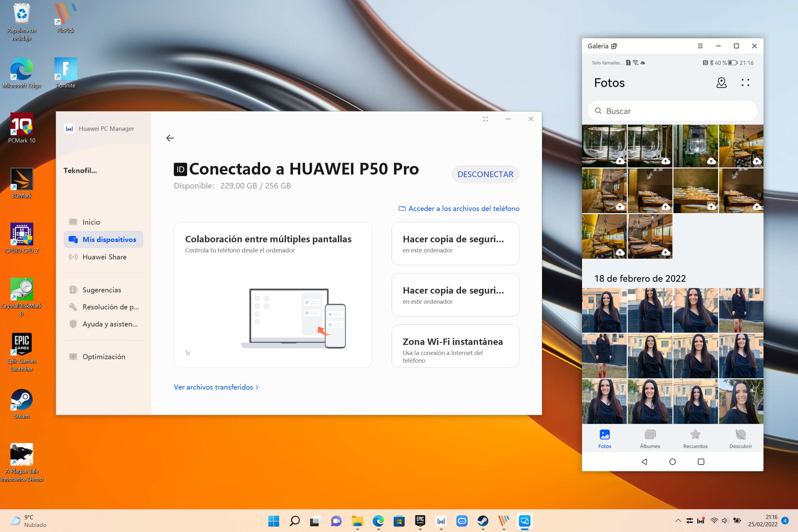This screenshot has height=532, width=798.
Task: Open Resolución de p... item
Action: [103, 307]
